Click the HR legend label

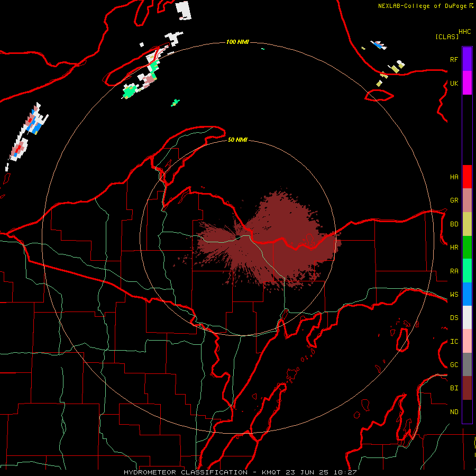tap(454, 248)
